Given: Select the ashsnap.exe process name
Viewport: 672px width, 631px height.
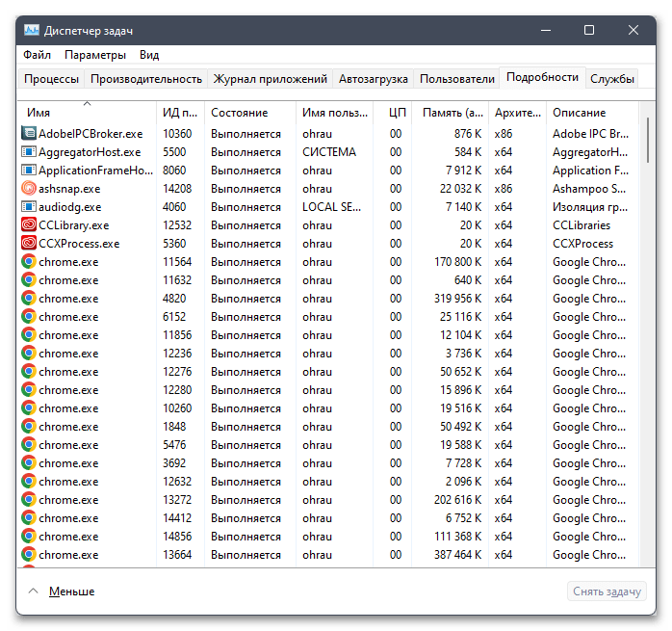Looking at the screenshot, I should (69, 189).
